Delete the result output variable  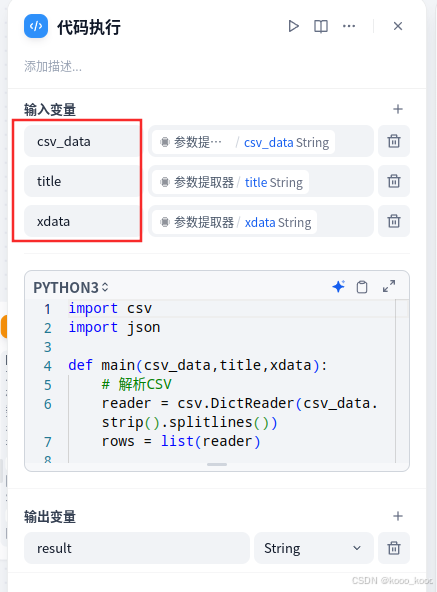pyautogui.click(x=394, y=548)
